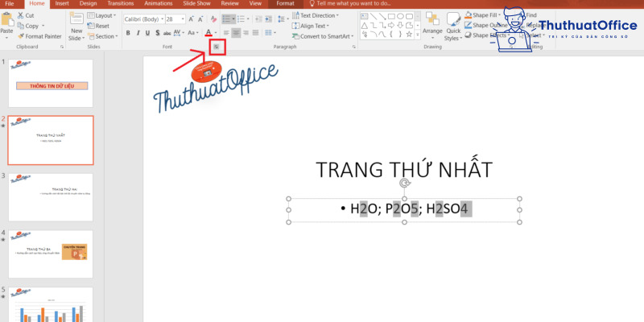Viewport: 644px width, 322px height.
Task: Expand the shapes gallery More arrow
Action: (418, 35)
